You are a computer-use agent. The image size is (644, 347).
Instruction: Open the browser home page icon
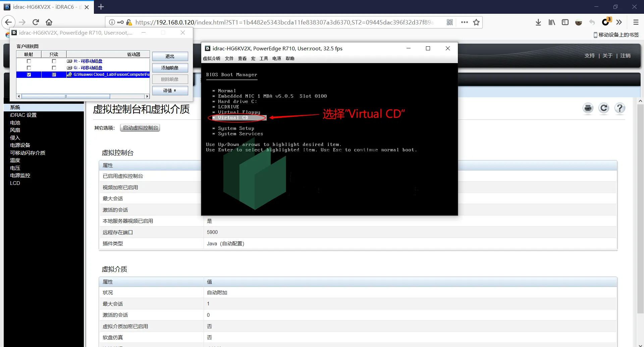[49, 22]
